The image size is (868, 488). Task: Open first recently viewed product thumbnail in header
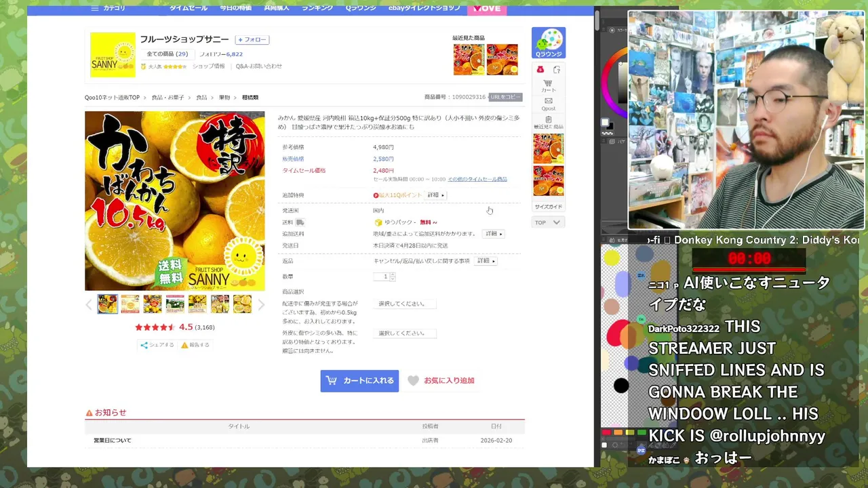(x=469, y=60)
